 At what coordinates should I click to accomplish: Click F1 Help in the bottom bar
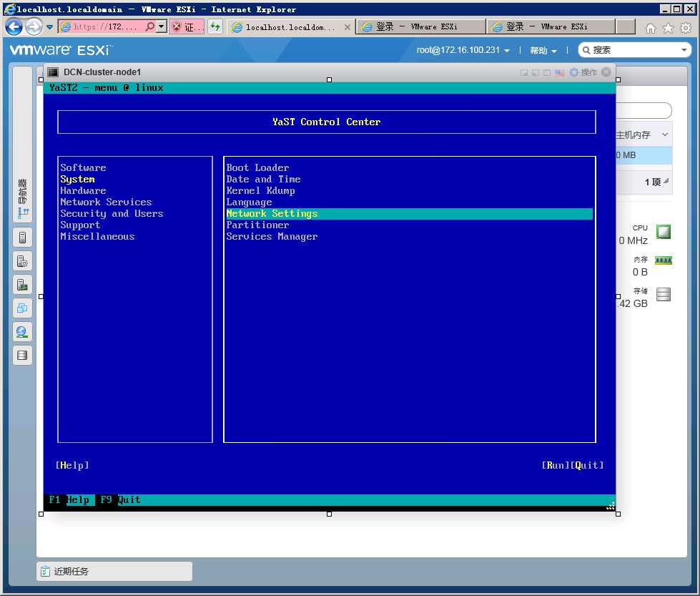click(69, 499)
